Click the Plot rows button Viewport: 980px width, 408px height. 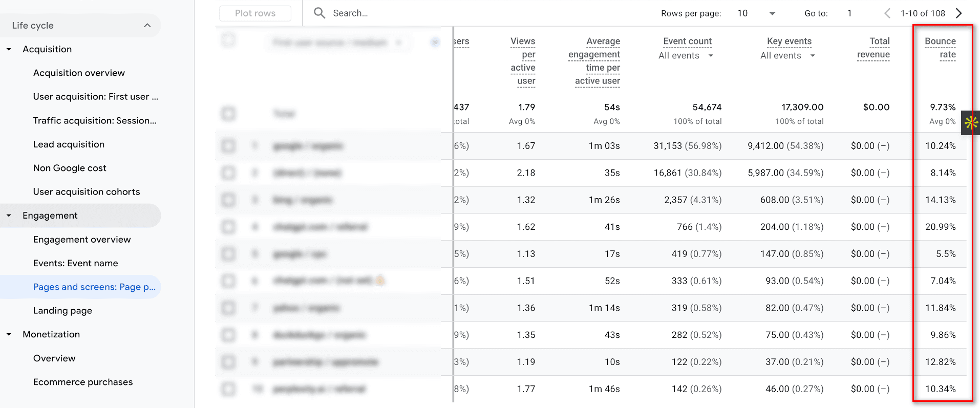coord(255,13)
